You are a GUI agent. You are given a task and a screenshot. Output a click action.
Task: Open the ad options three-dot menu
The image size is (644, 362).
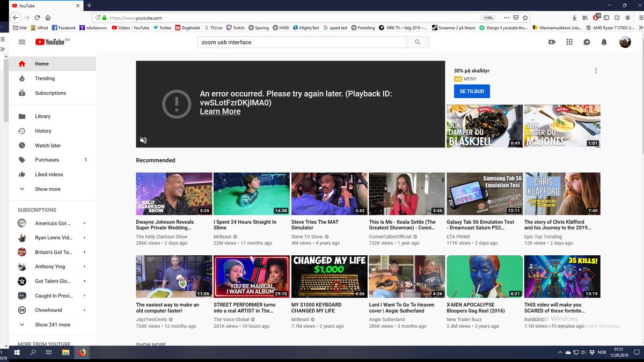[596, 71]
